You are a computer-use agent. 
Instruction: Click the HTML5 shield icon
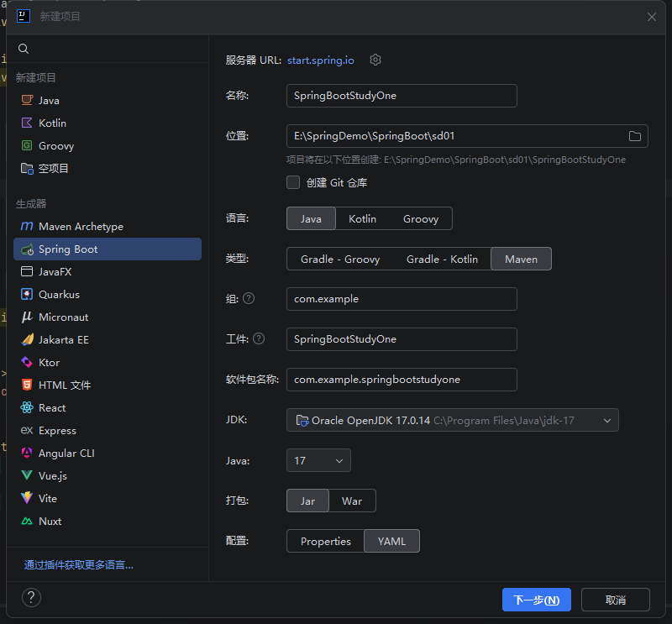coord(27,385)
